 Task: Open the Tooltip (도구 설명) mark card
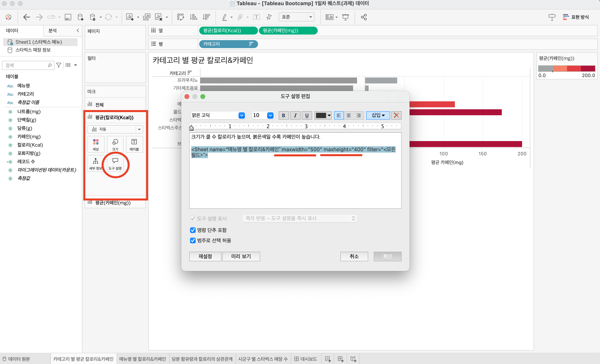115,164
